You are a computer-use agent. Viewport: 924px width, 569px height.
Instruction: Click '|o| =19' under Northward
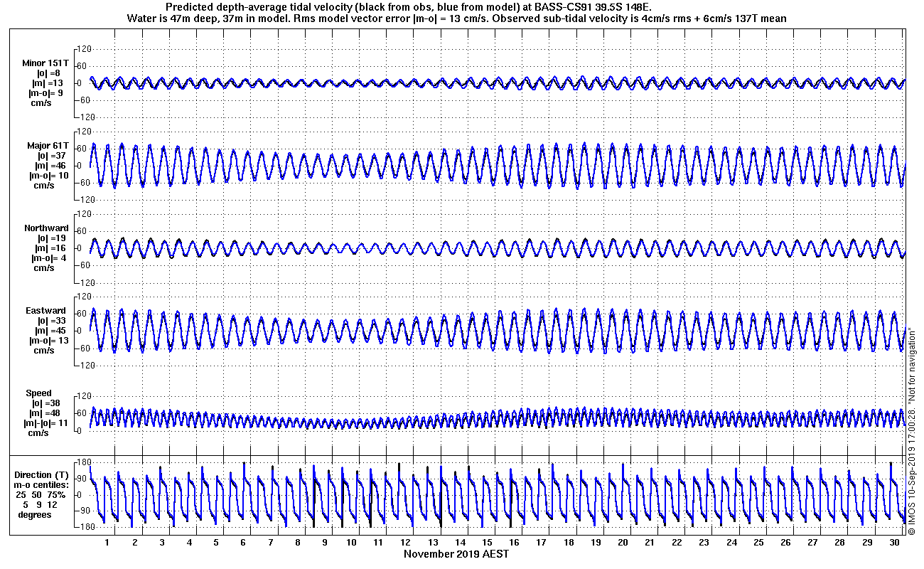pos(51,238)
